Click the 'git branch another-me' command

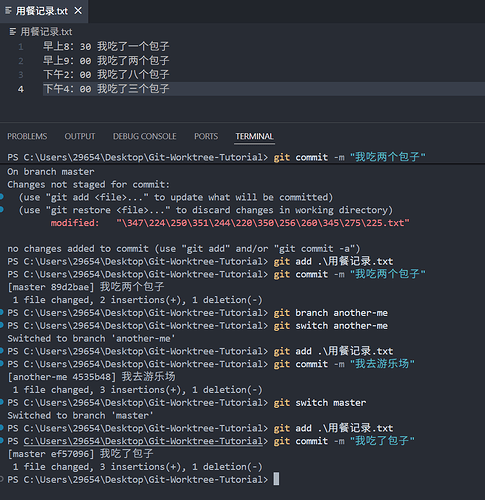tap(331, 313)
